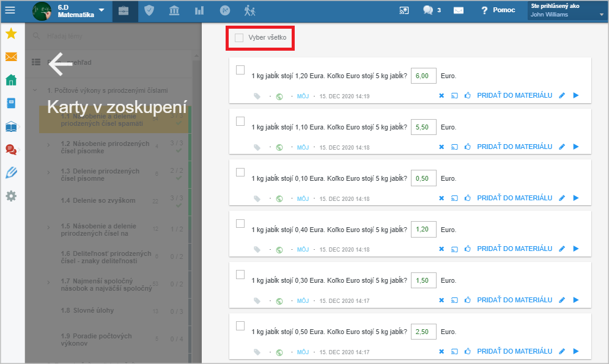The height and width of the screenshot is (364, 609).
Task: Click PRIDAŤ DO MATERIÁLU on the 1,20 Eura card
Action: click(514, 95)
